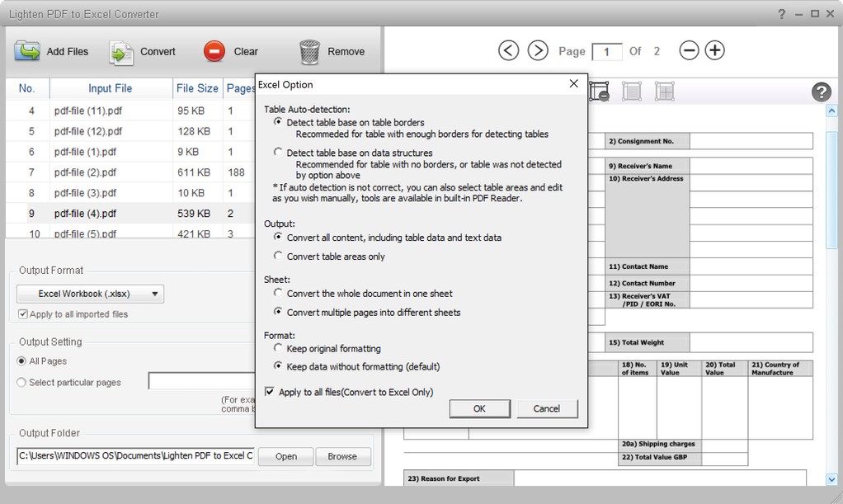The width and height of the screenshot is (843, 504).
Task: Select Detect table base on data structures
Action: (278, 153)
